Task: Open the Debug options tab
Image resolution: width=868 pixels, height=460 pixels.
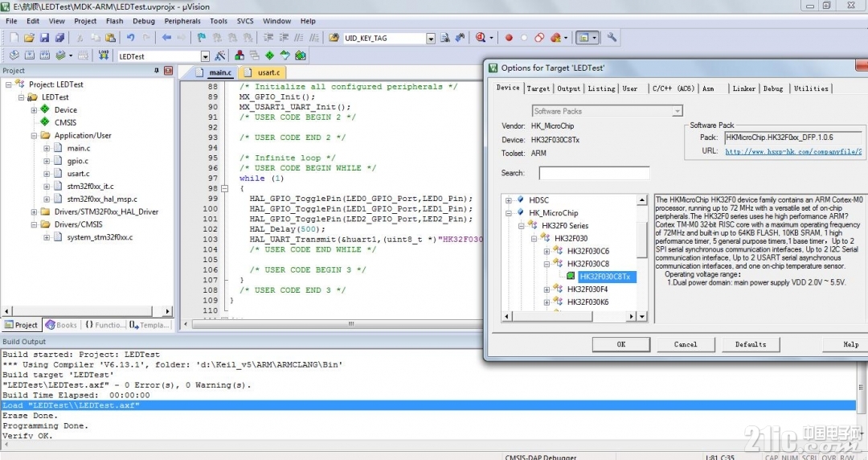Action: [773, 88]
